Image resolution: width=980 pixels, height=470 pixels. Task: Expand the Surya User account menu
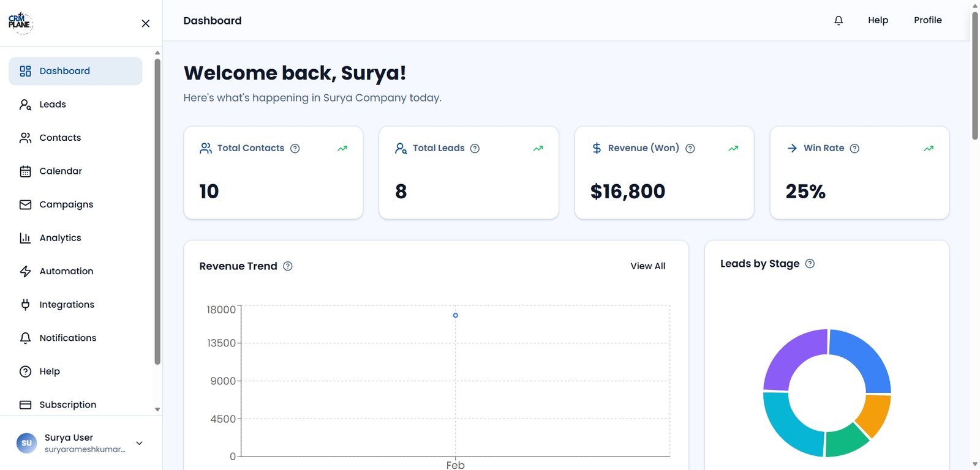(139, 443)
